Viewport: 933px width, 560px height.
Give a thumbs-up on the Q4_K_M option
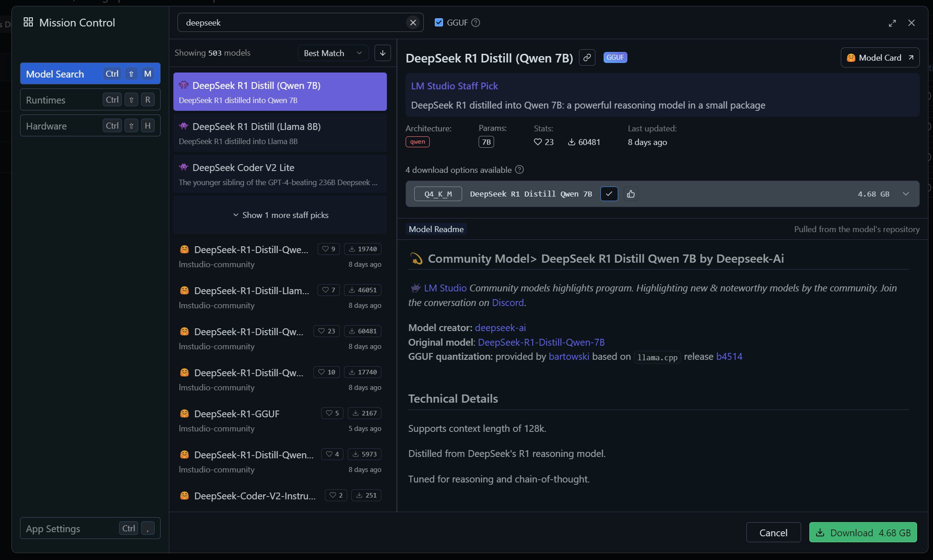click(631, 194)
